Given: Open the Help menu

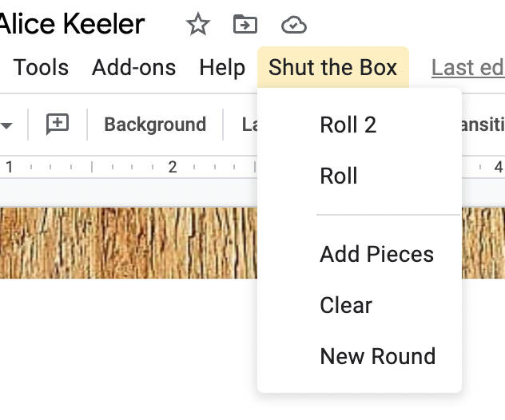Looking at the screenshot, I should [222, 67].
